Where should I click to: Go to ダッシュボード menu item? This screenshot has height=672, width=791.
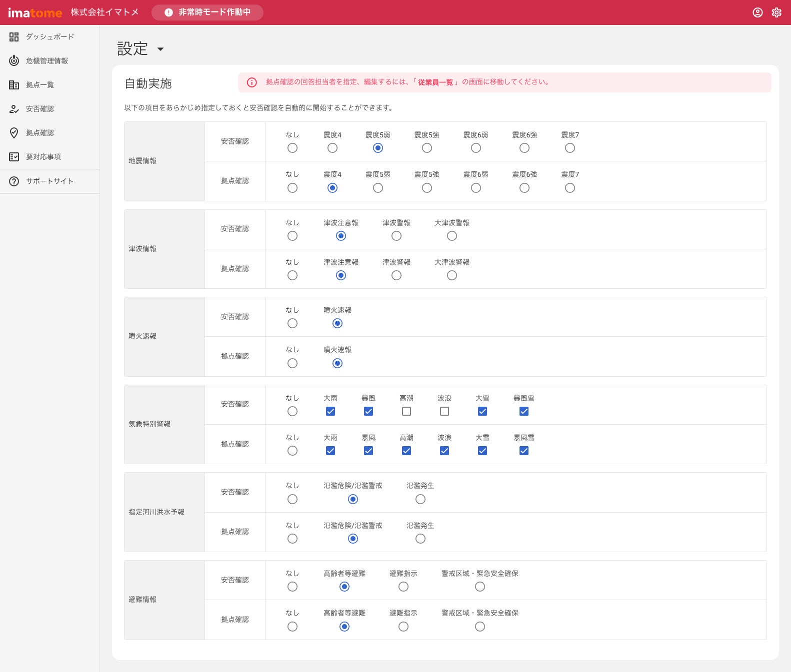(49, 37)
